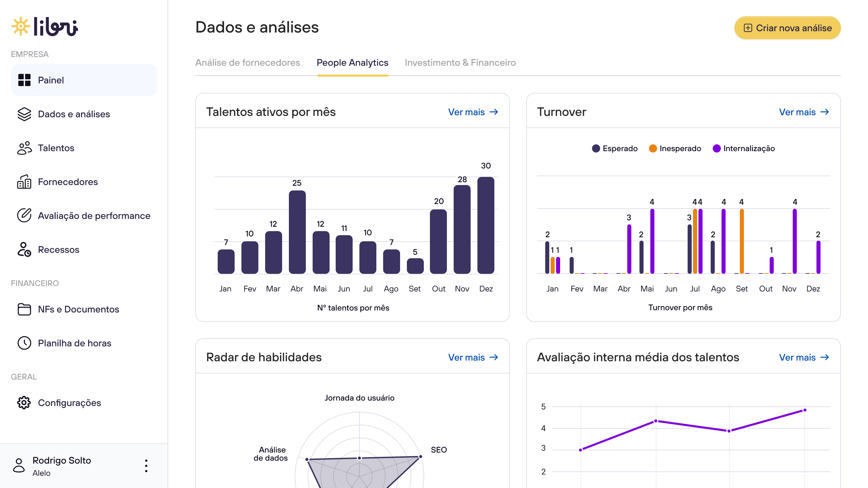
Task: Open Dados e análises layers icon
Action: click(x=24, y=114)
